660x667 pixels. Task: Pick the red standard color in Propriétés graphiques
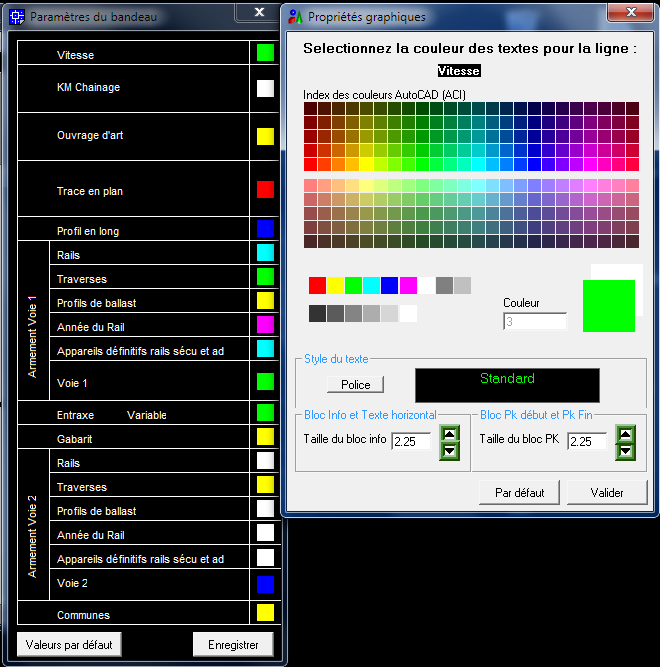[317, 285]
